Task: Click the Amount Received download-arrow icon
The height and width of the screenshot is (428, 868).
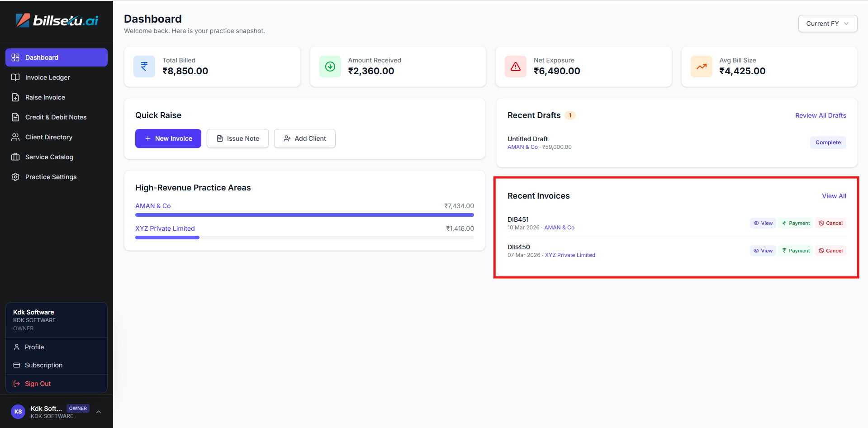Action: [330, 67]
